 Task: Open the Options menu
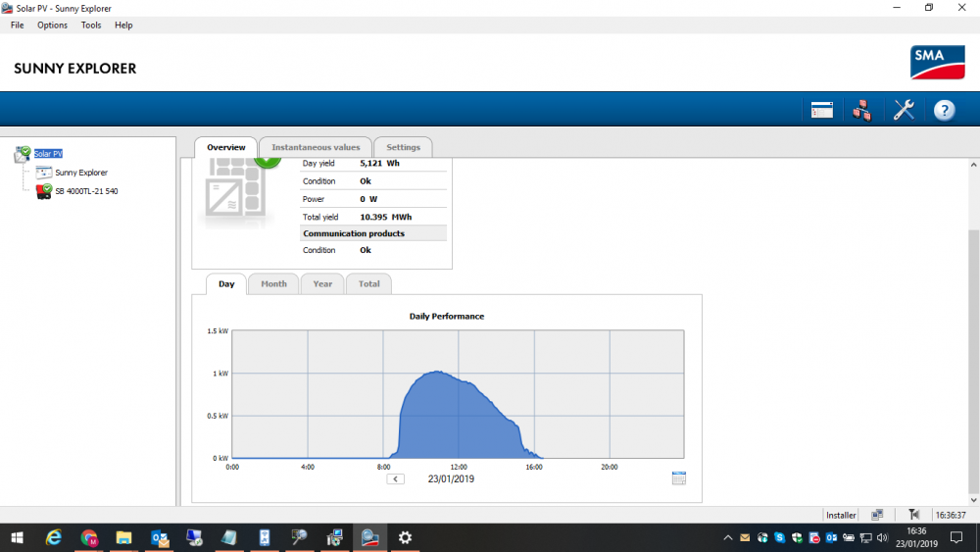52,25
